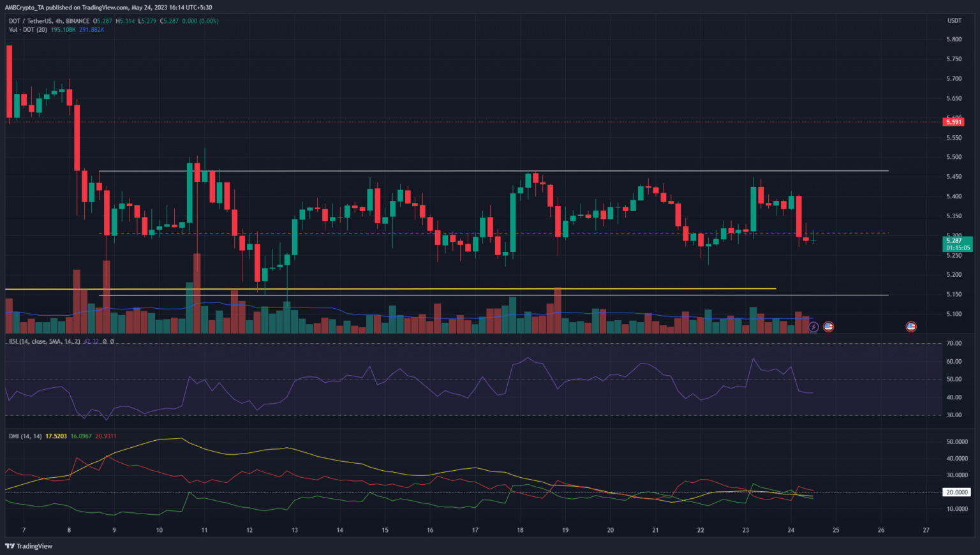Click the purple lightning bolt event icon

point(813,327)
